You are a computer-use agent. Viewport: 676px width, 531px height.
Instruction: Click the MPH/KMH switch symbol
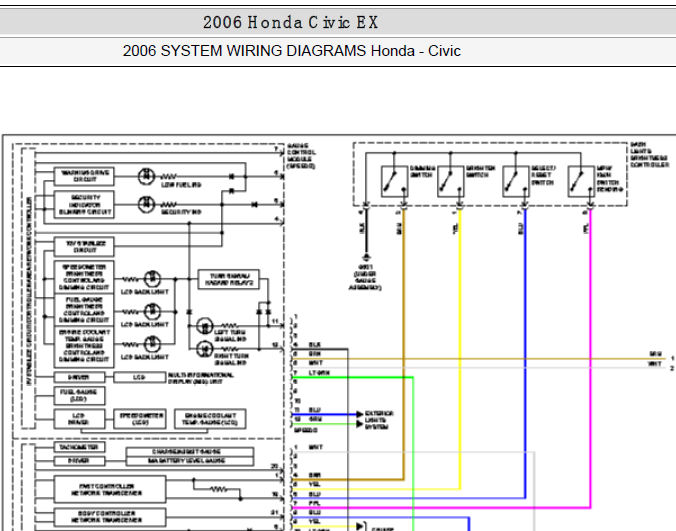(x=581, y=181)
